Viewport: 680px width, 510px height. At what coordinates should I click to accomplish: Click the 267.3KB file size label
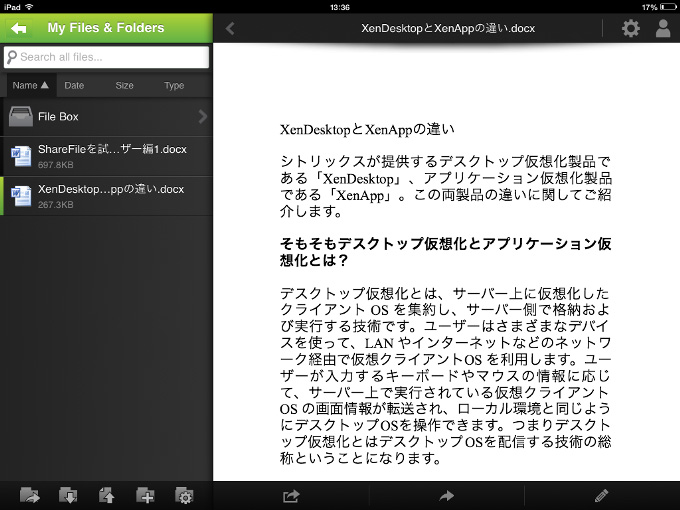click(56, 205)
